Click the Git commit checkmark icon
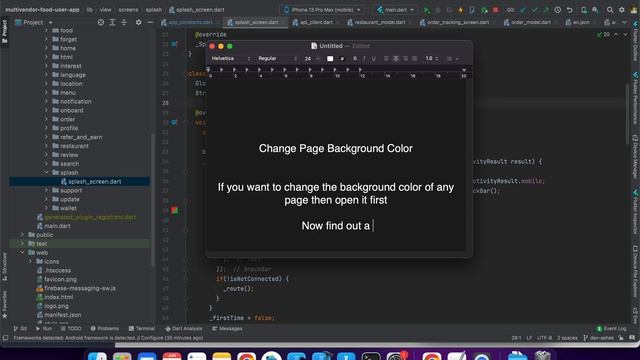This screenshot has height=360, width=640. click(535, 10)
